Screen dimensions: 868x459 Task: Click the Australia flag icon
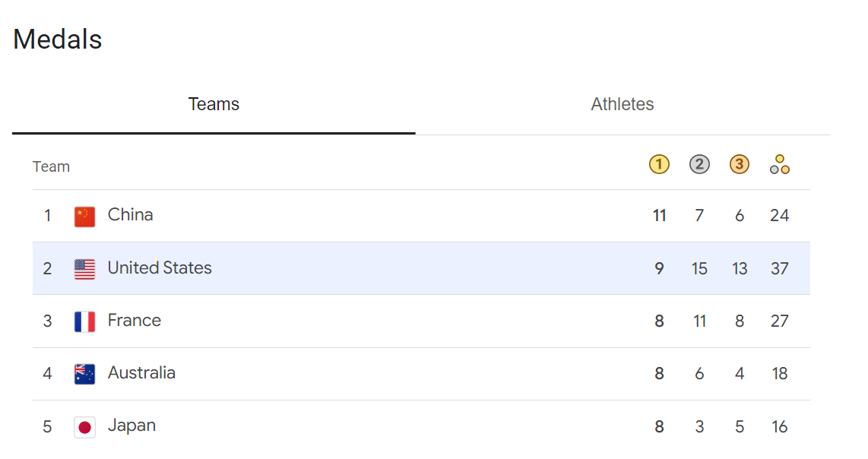(84, 375)
